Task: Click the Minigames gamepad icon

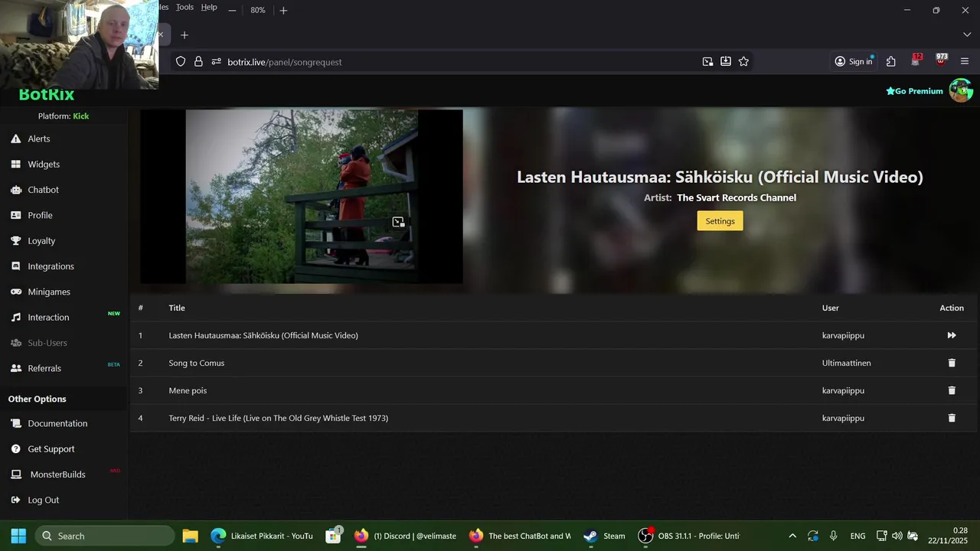Action: [15, 292]
